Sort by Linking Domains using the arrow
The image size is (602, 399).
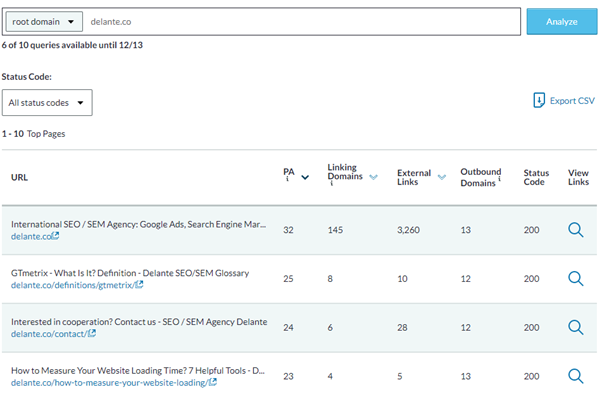pyautogui.click(x=373, y=177)
